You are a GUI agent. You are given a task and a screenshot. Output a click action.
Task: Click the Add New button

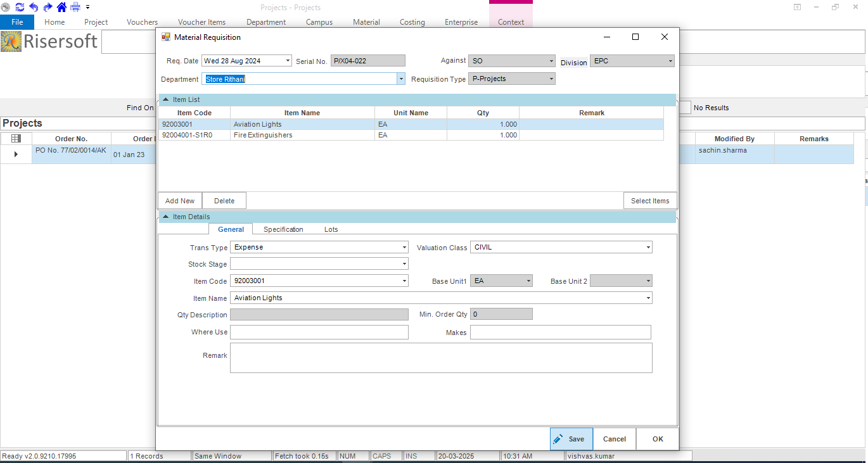click(x=180, y=201)
